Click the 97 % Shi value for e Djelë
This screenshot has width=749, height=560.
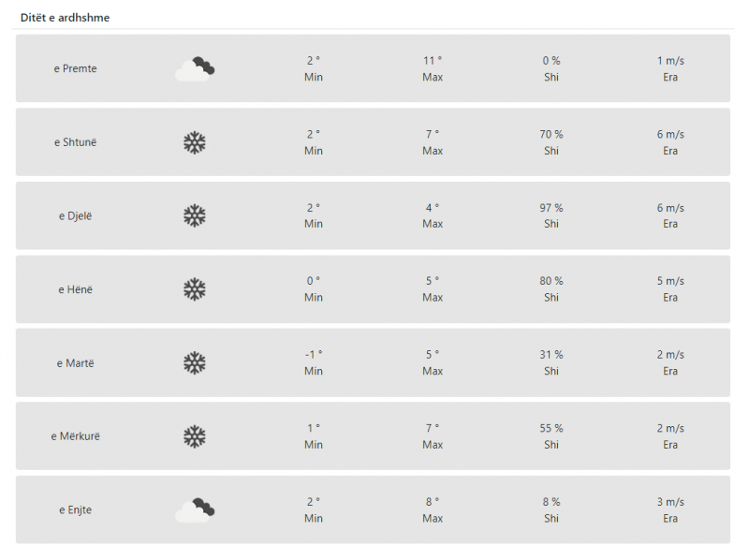pyautogui.click(x=551, y=208)
